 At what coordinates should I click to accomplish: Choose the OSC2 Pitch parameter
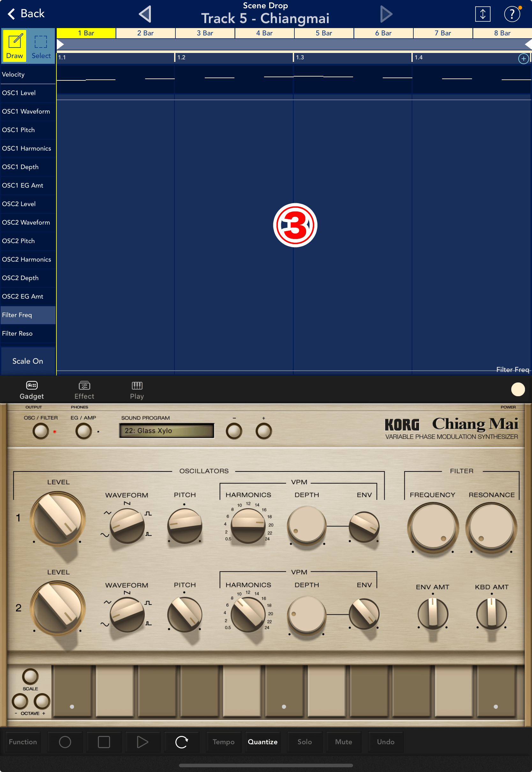(28, 241)
